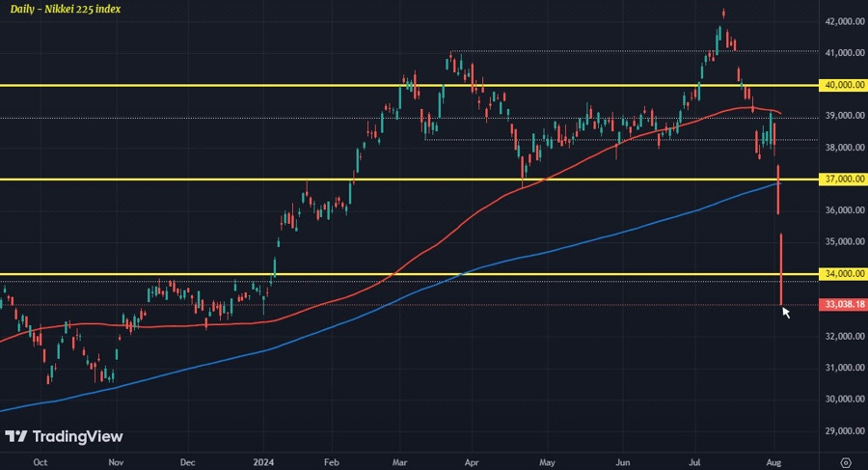The image size is (868, 470).
Task: Click the Aug label on time axis
Action: 773,462
